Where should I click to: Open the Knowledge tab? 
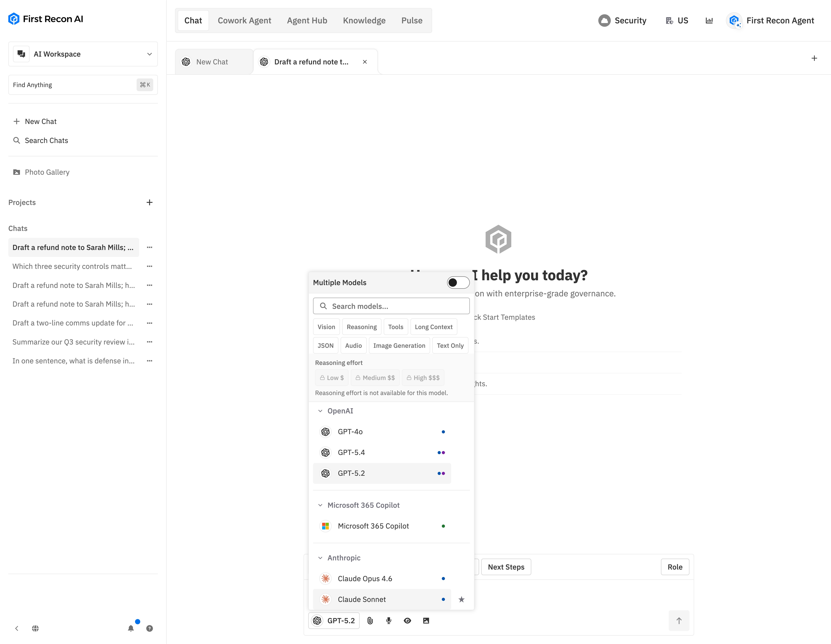[364, 21]
